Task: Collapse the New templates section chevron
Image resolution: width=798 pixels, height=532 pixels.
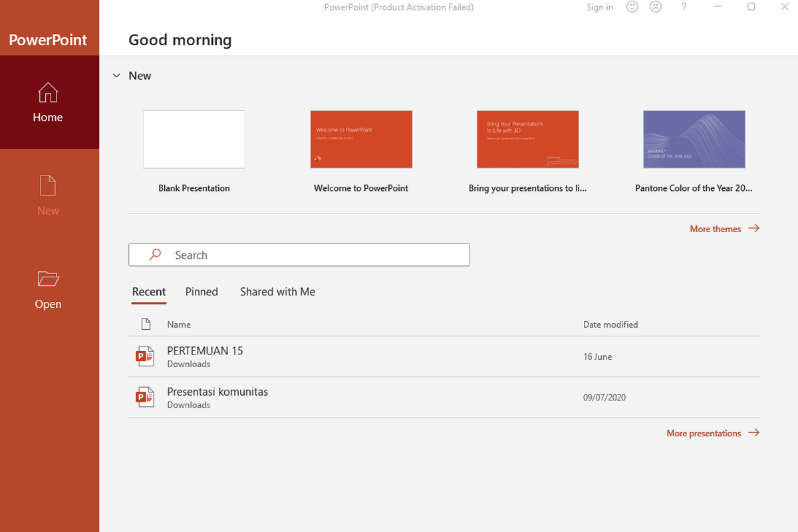Action: [x=116, y=75]
